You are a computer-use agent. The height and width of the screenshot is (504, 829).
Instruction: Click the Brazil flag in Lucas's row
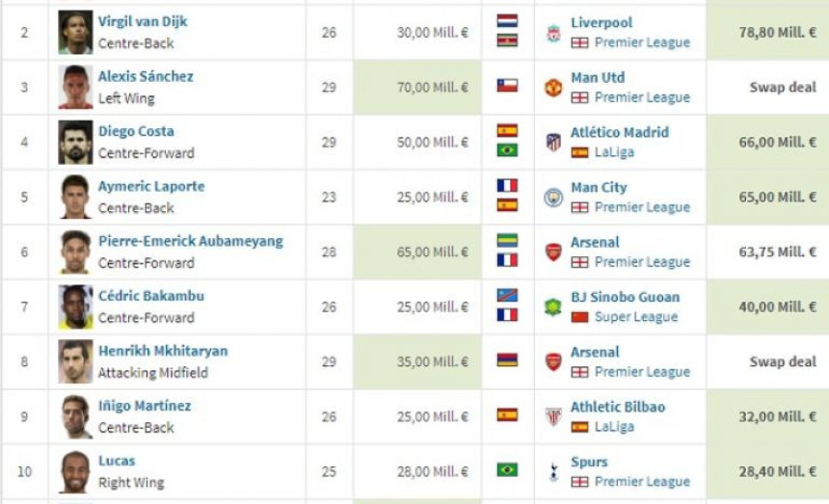pyautogui.click(x=507, y=469)
